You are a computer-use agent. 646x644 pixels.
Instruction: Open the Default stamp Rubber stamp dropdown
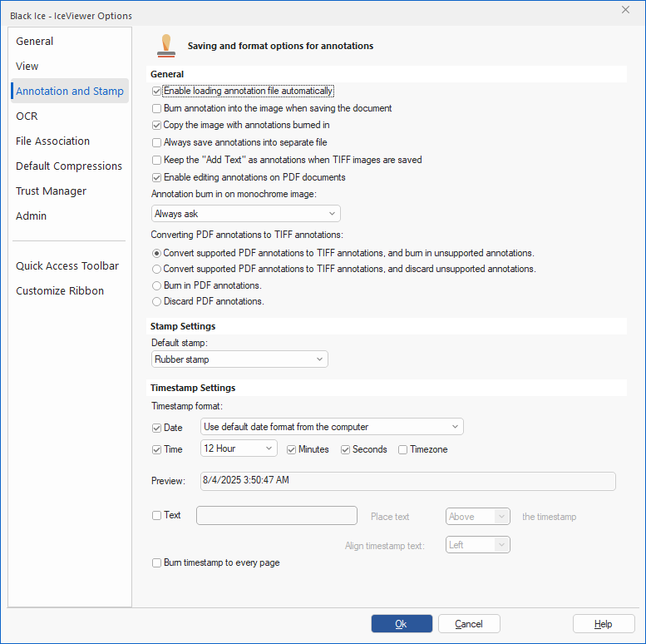(x=239, y=359)
